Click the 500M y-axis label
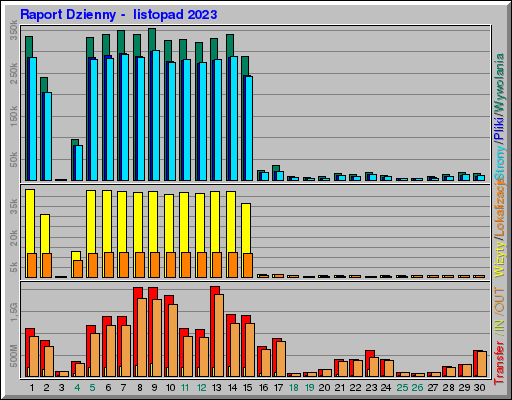 point(14,356)
